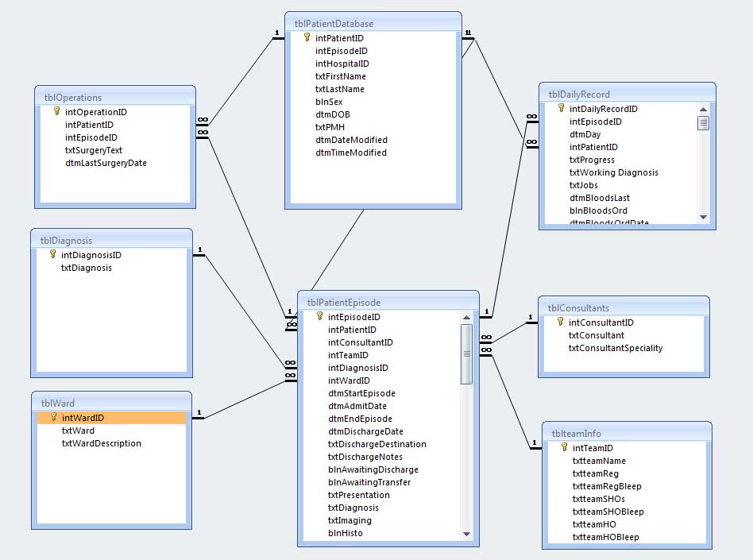The height and width of the screenshot is (560, 753).
Task: Select txtWardDescription field
Action: coord(102,442)
